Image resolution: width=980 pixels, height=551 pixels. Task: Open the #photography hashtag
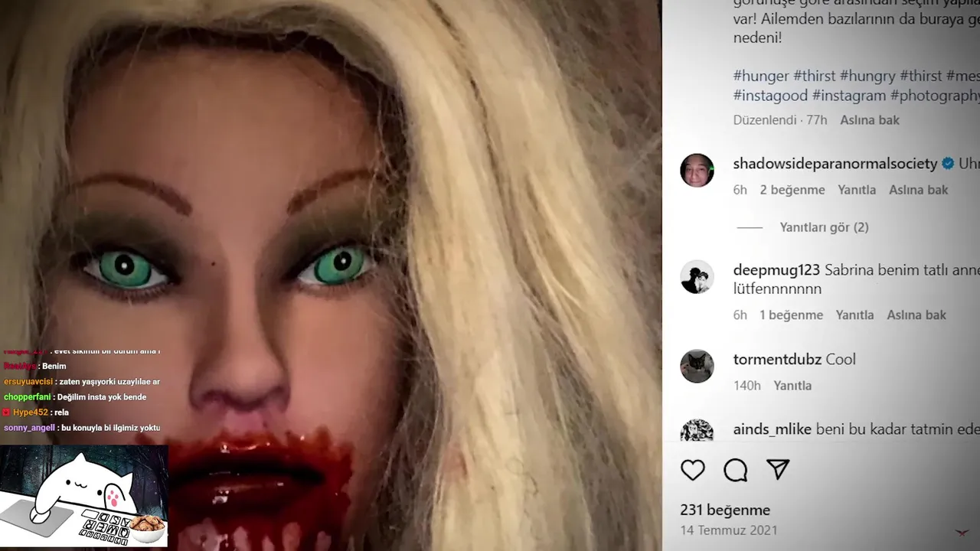coord(934,96)
